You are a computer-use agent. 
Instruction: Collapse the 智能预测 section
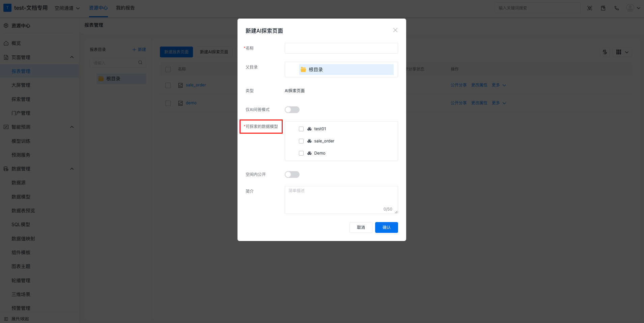pos(72,127)
